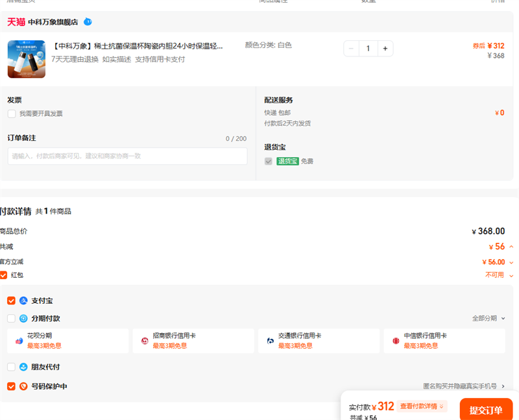Click the number protection shield icon
This screenshot has width=519, height=420.
[x=23, y=386]
